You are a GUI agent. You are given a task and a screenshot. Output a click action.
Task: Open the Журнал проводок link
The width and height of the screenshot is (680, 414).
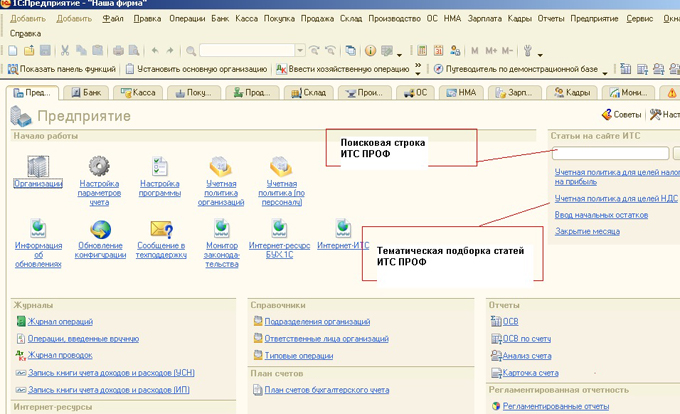[60, 355]
